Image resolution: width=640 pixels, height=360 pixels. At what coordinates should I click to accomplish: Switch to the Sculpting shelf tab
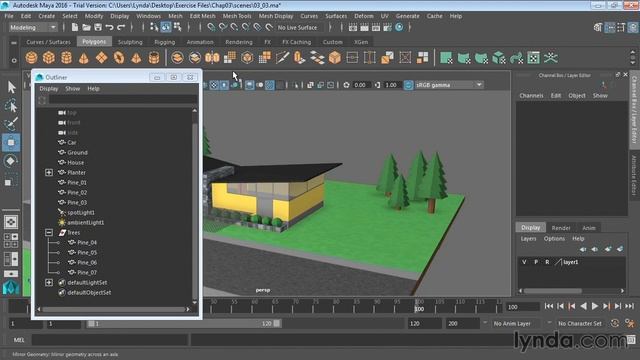130,42
